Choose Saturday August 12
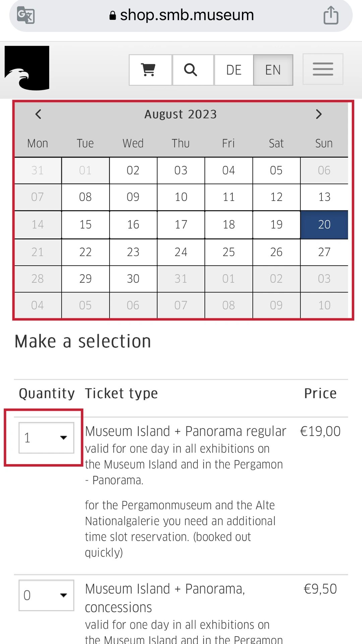Viewport: 362px width, 644px height. pos(276,197)
